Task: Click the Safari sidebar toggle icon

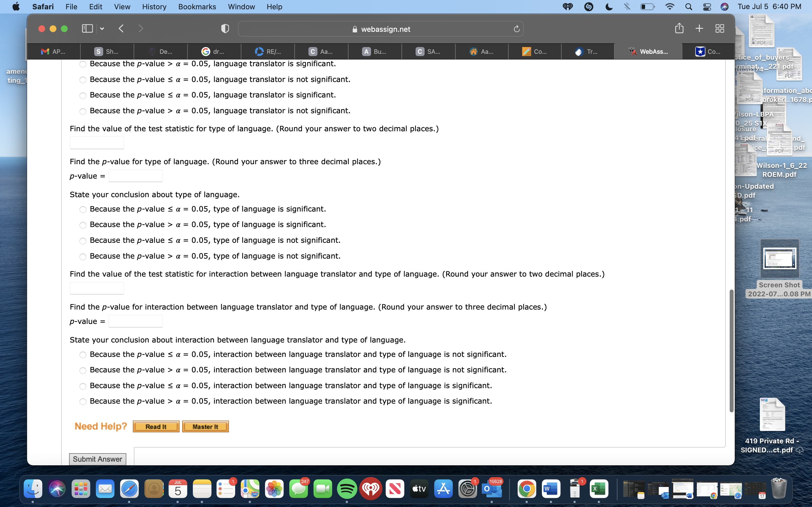Action: 87,29
